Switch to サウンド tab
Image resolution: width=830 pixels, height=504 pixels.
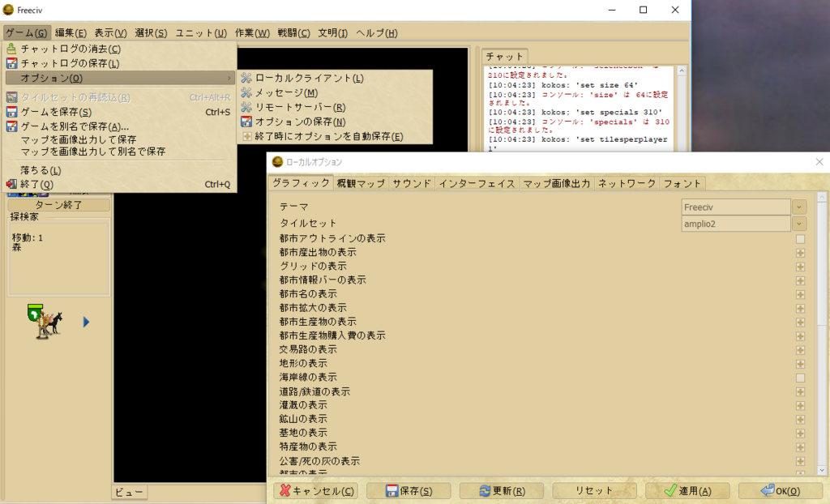411,183
